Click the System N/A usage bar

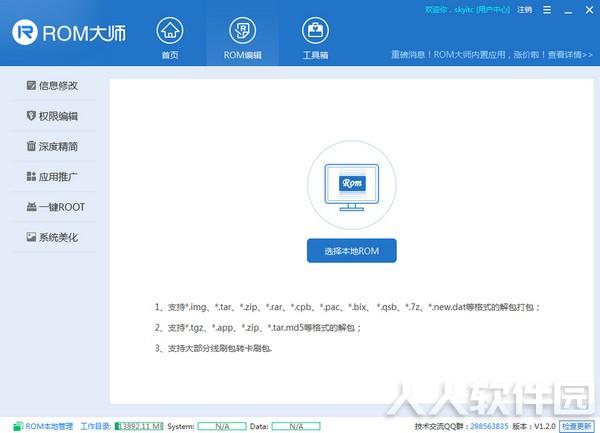point(222,426)
